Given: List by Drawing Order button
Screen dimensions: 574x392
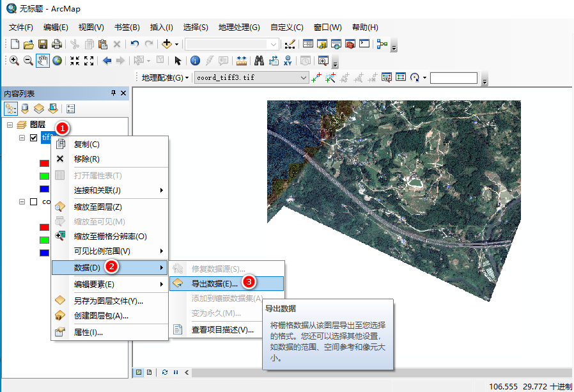Looking at the screenshot, I should [x=11, y=109].
